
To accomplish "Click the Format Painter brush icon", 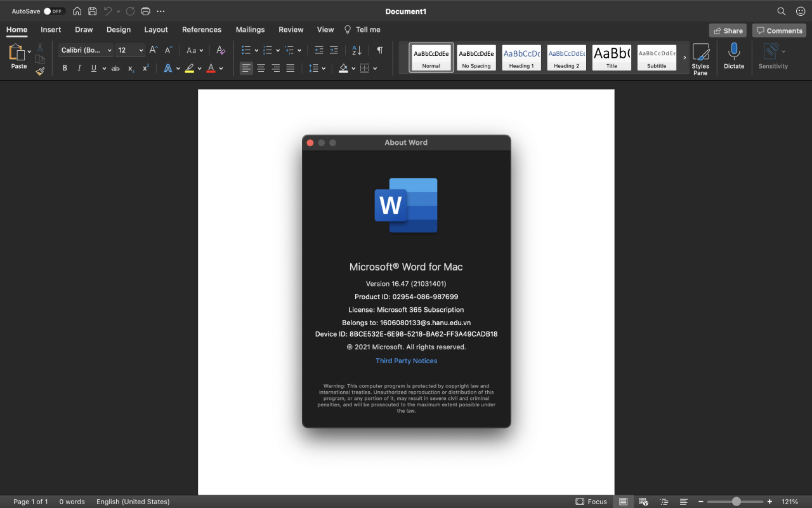I will pos(40,72).
